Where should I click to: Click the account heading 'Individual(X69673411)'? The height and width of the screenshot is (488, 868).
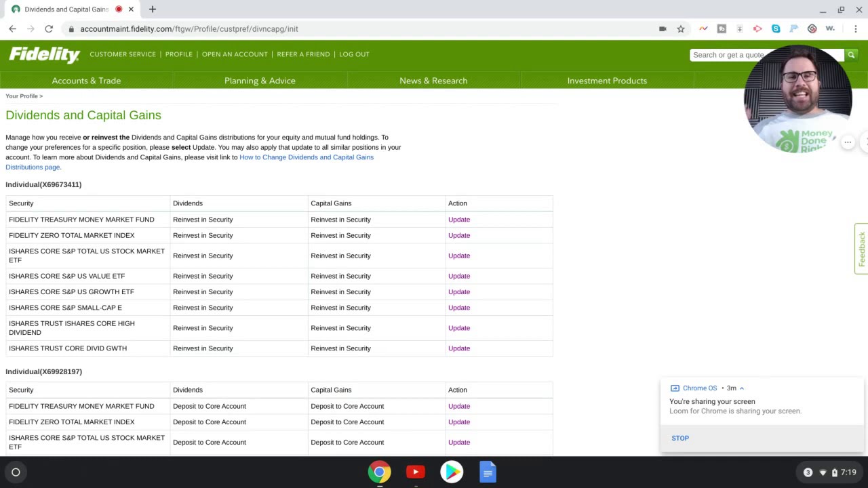click(43, 184)
